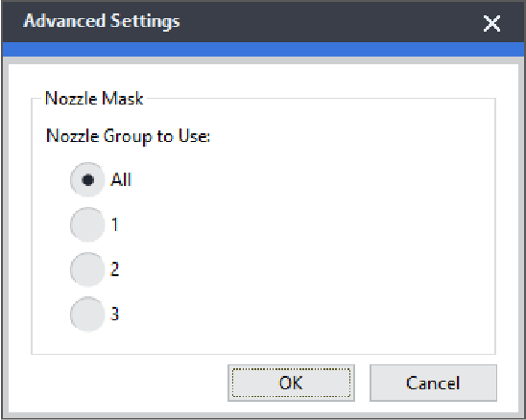Close the dialog with the X icon
The height and width of the screenshot is (420, 526).
(x=491, y=23)
